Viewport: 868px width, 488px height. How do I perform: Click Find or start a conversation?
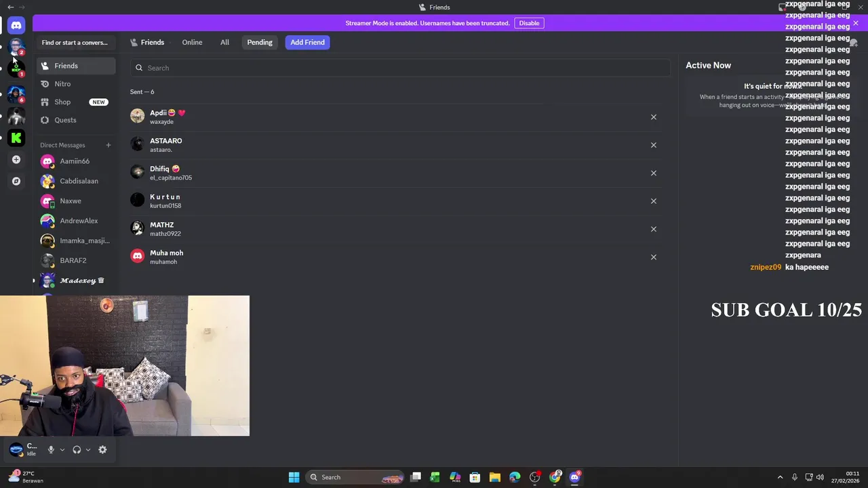pyautogui.click(x=76, y=42)
